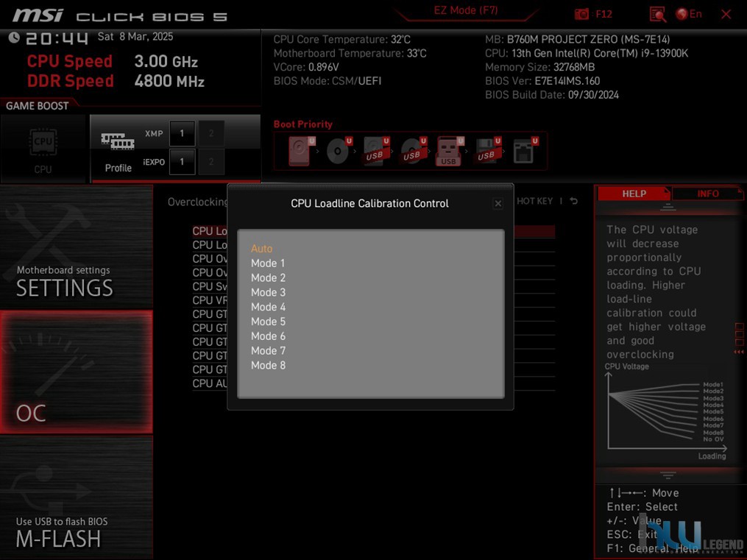Choose Mode 8 in the list
The height and width of the screenshot is (560, 747).
pos(268,365)
